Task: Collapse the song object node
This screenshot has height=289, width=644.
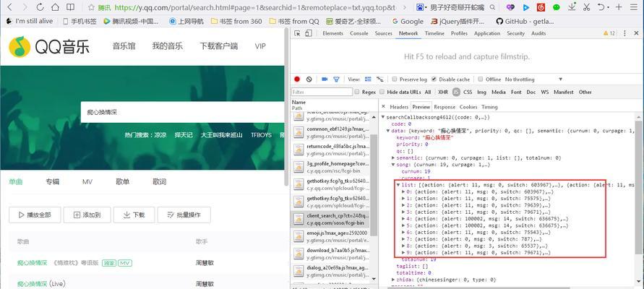Action: coord(393,165)
